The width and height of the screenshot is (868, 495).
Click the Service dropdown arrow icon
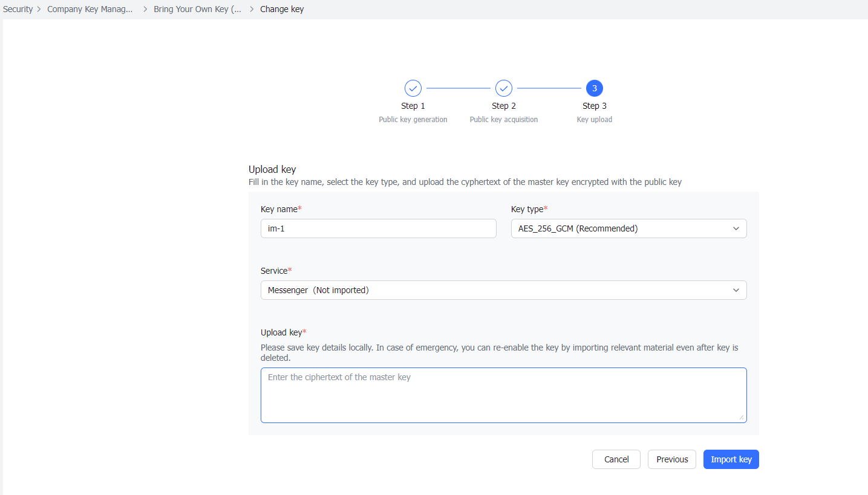coord(736,290)
